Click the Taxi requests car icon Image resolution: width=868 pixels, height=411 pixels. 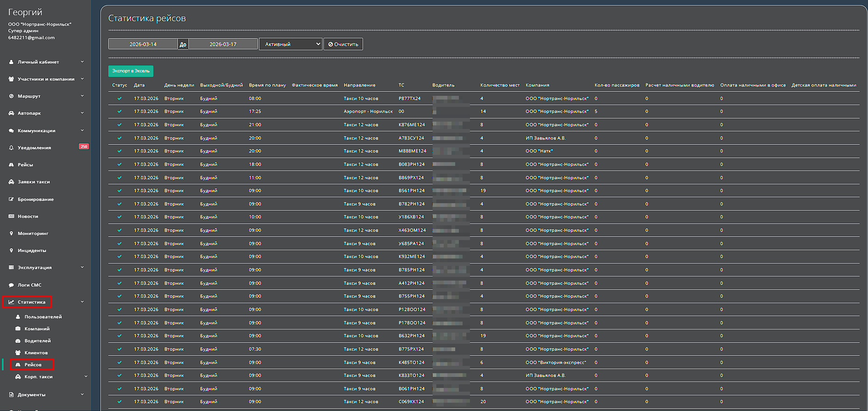[x=11, y=182]
